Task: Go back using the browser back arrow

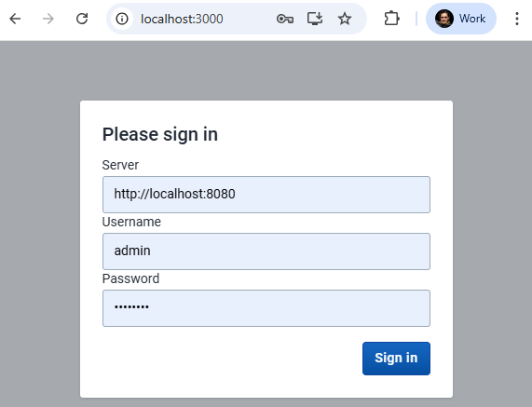Action: tap(15, 19)
